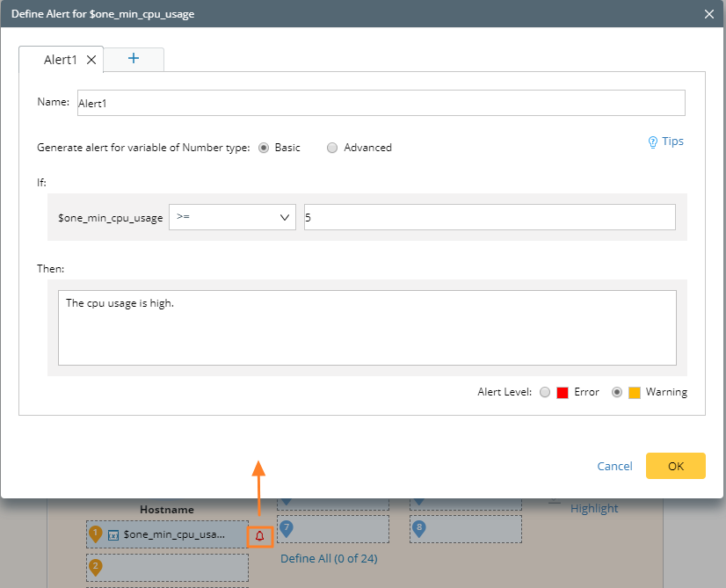Click the Name input field

[381, 103]
